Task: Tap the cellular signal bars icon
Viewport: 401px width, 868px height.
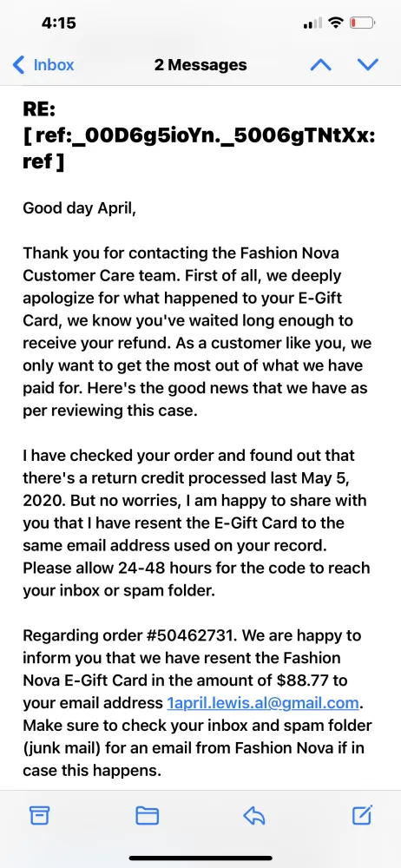Action: pos(313,23)
